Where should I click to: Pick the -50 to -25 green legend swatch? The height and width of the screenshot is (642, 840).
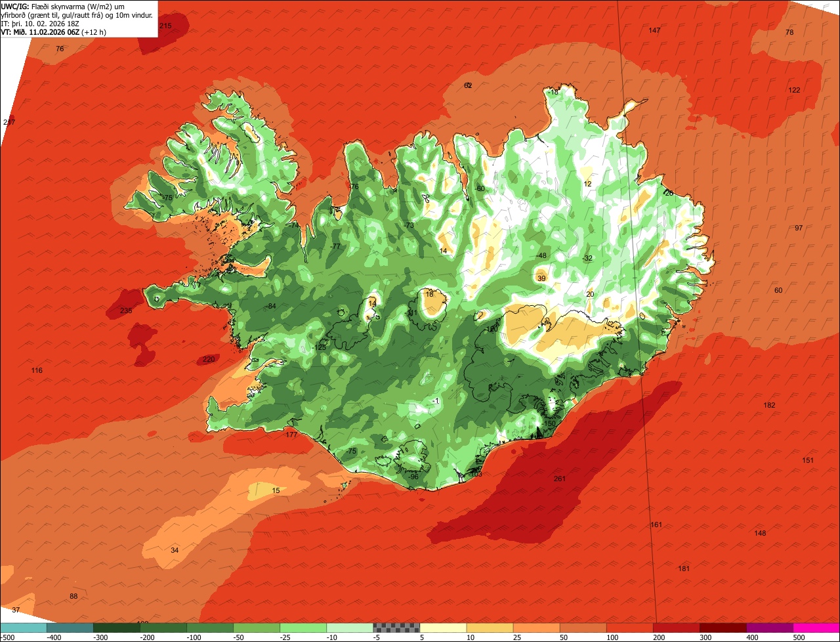257,628
